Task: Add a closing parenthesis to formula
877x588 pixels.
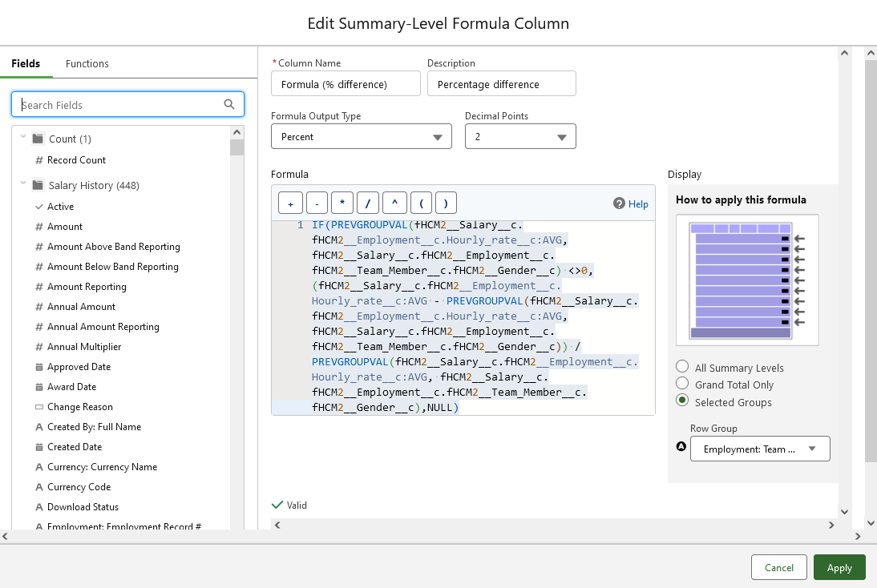Action: point(446,203)
